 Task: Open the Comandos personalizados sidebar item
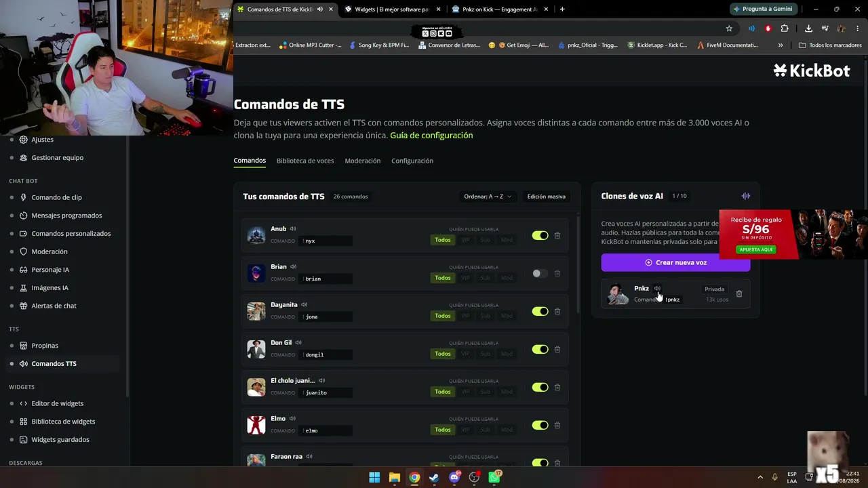tap(71, 234)
